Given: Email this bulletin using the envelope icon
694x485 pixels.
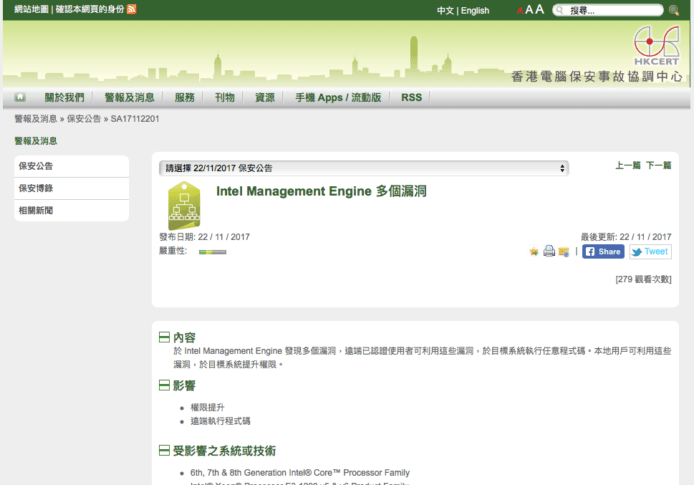Looking at the screenshot, I should (564, 252).
